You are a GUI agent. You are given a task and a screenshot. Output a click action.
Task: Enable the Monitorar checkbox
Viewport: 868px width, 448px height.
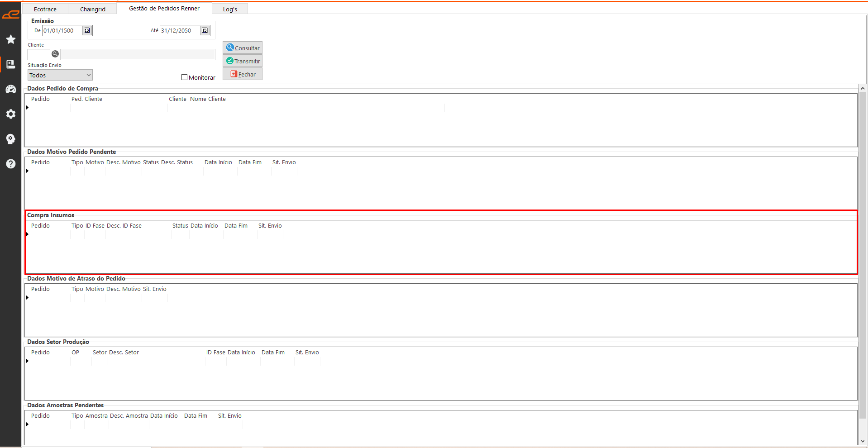[x=185, y=77]
